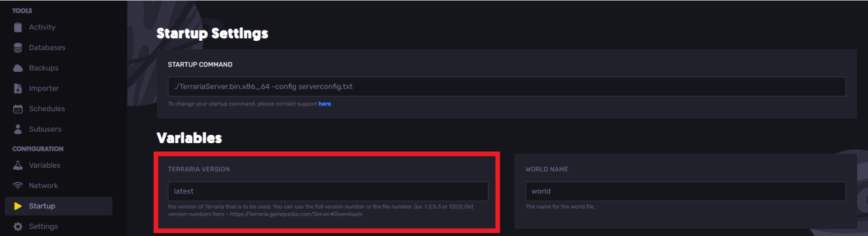
Task: Click the TERRARIA VERSION label
Action: point(199,170)
